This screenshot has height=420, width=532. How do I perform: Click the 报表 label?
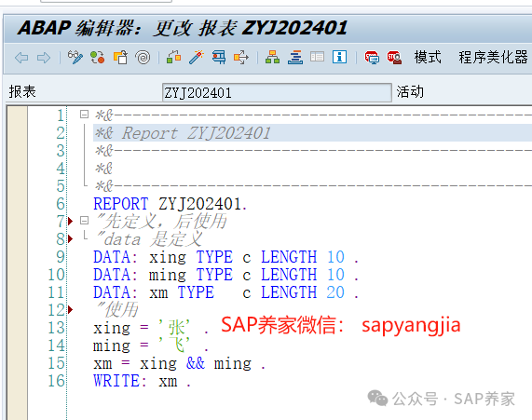point(22,92)
